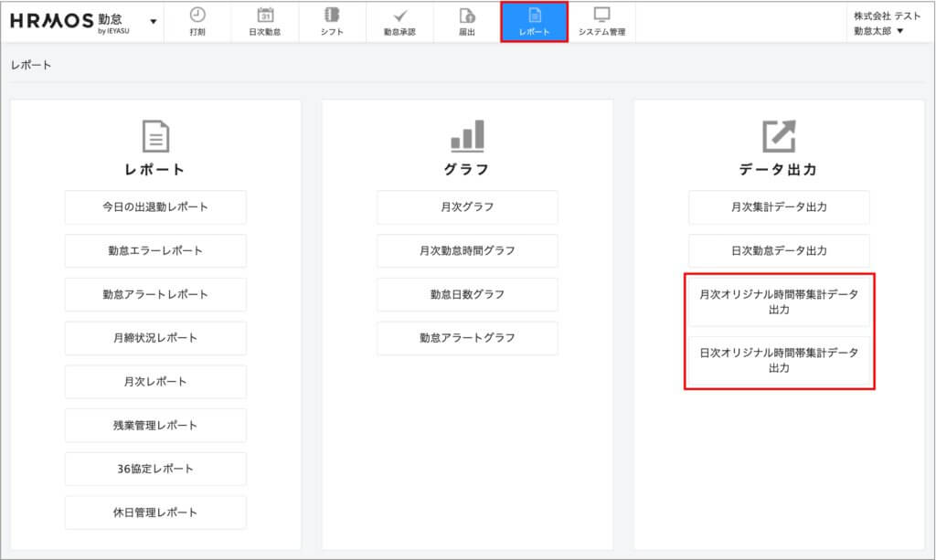Click the グラフ bar chart icon
The height and width of the screenshot is (560, 936).
click(x=467, y=136)
